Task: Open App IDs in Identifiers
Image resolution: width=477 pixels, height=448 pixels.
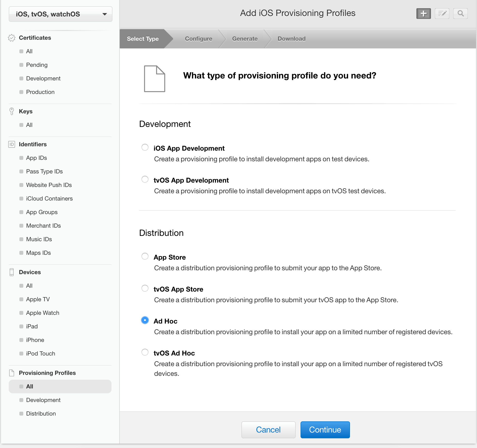Action: 37,158
